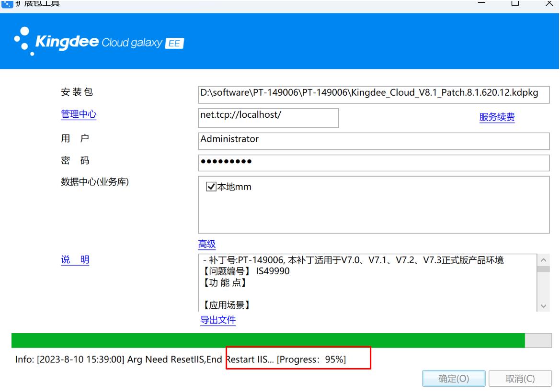Click the 【功 能 点】 line

225,282
